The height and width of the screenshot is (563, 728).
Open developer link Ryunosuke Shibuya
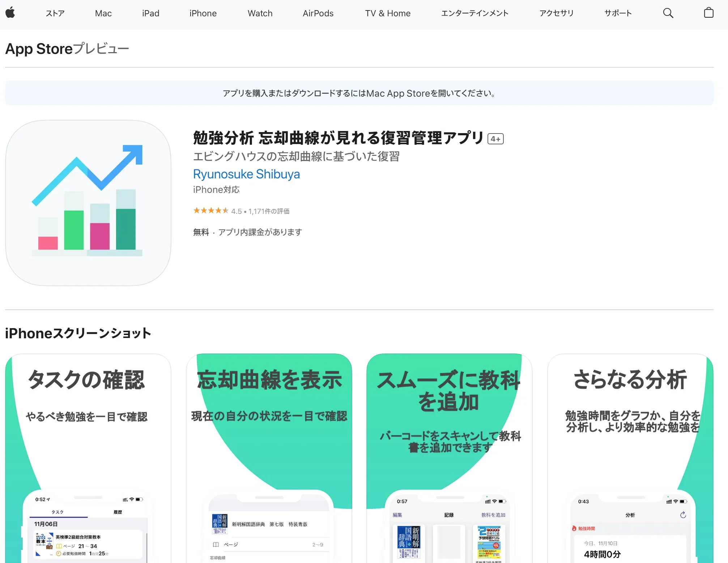(x=246, y=174)
